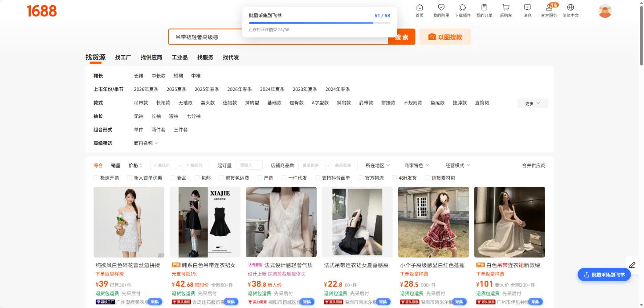Click the 最高价 maximum price field
Screen dimensions: 644x308
point(196,165)
